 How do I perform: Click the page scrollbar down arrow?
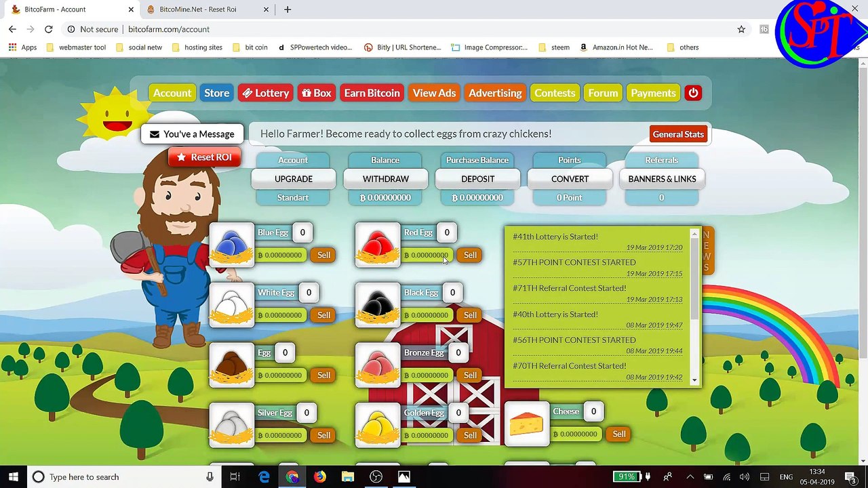(863, 460)
